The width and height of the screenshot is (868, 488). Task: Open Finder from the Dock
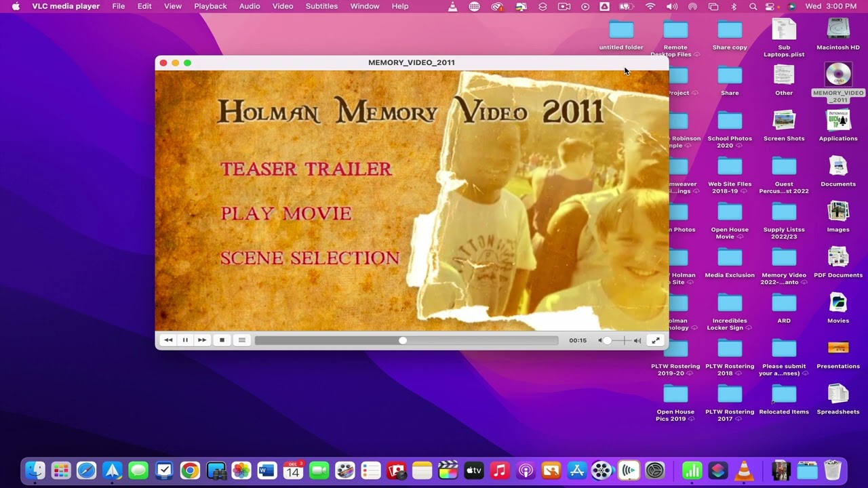click(x=35, y=470)
